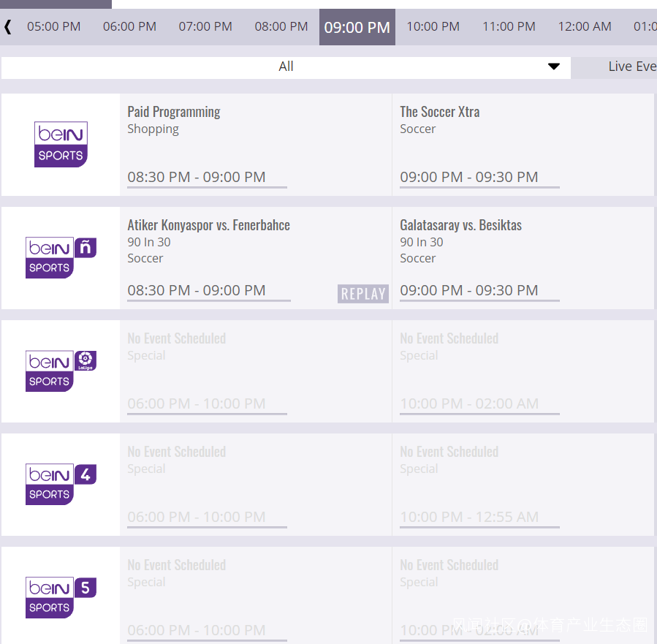
Task: Click the 08:00 PM time slot
Action: point(281,27)
